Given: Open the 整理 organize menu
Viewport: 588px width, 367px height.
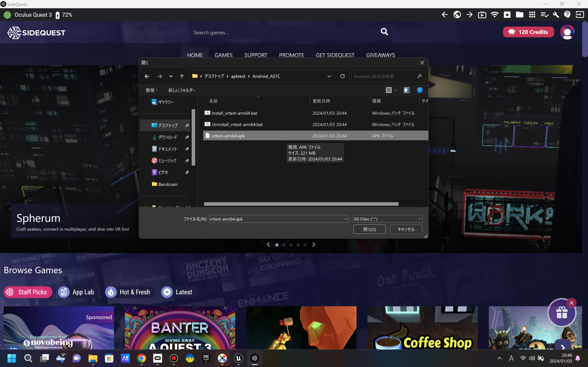Looking at the screenshot, I should click(152, 90).
